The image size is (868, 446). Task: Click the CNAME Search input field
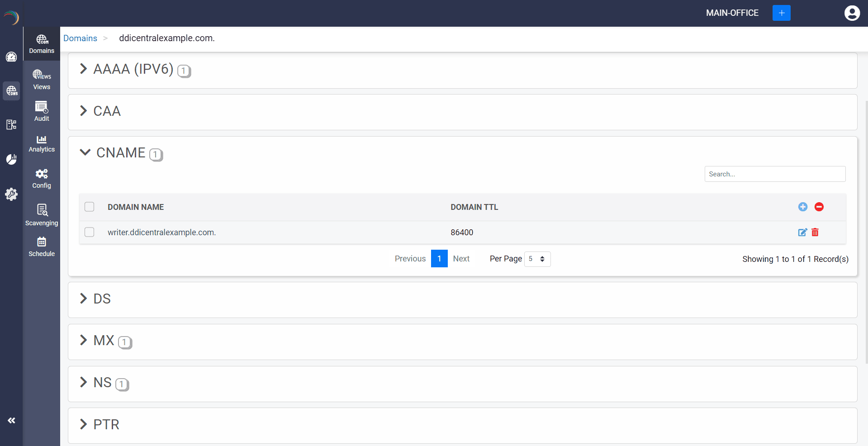coord(774,174)
